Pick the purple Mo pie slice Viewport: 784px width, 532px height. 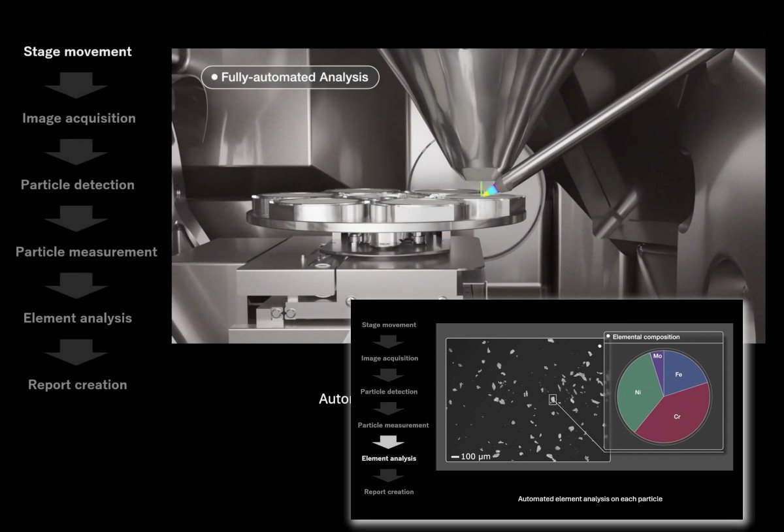coord(657,359)
